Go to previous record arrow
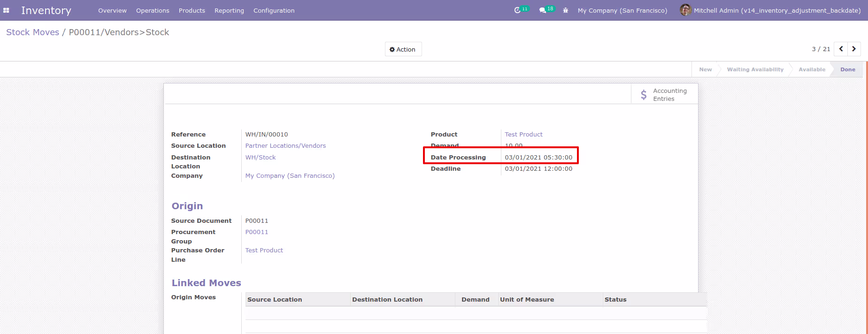868x334 pixels. [x=841, y=49]
